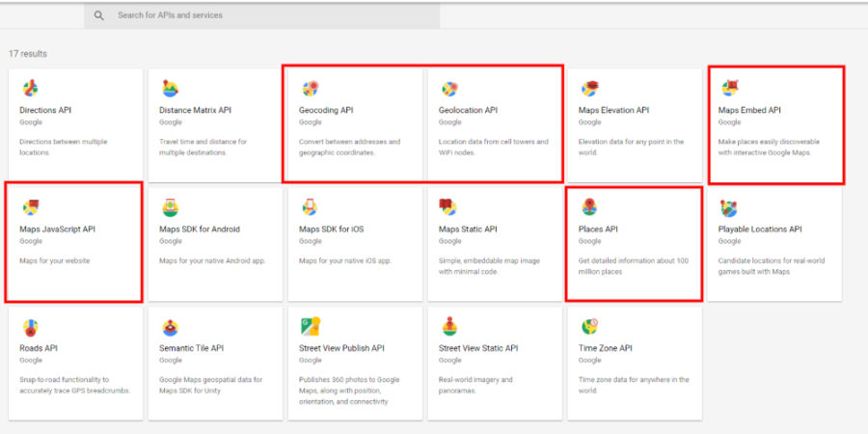The height and width of the screenshot is (434, 868).
Task: Open the Semantic Tile API title
Action: [x=192, y=348]
